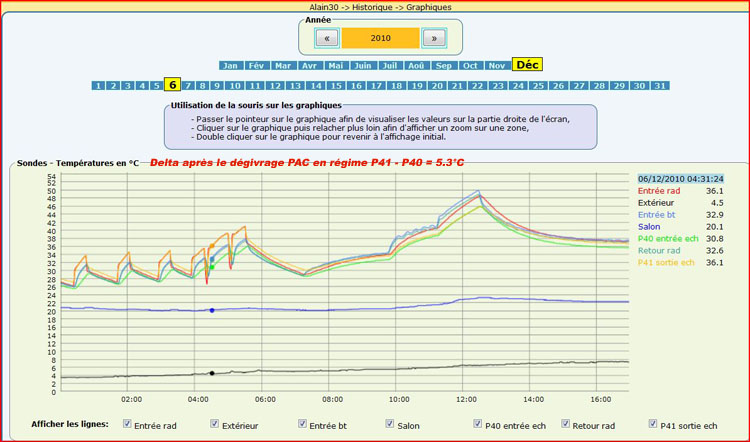Click the highlighted day 6
The width and height of the screenshot is (750, 442).
(172, 86)
